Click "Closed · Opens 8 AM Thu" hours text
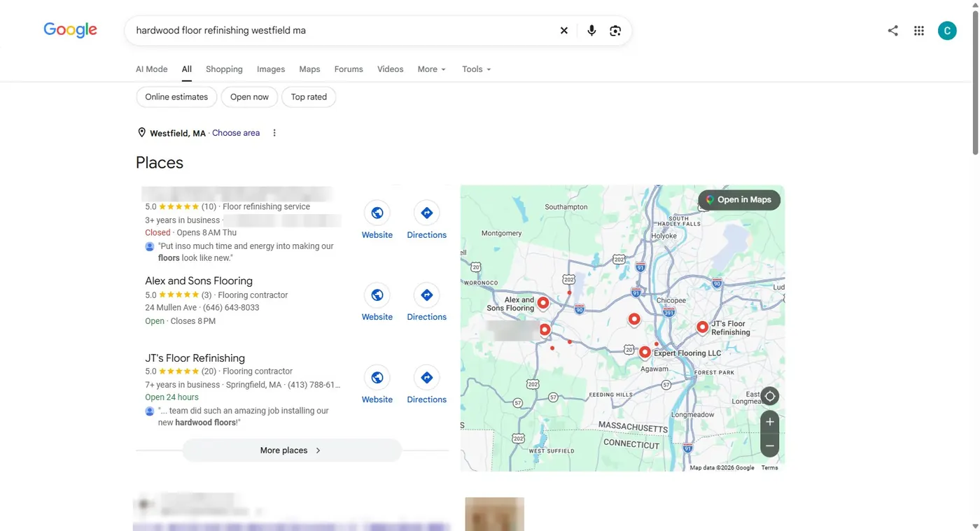Screen dimensions: 980x531 190,232
